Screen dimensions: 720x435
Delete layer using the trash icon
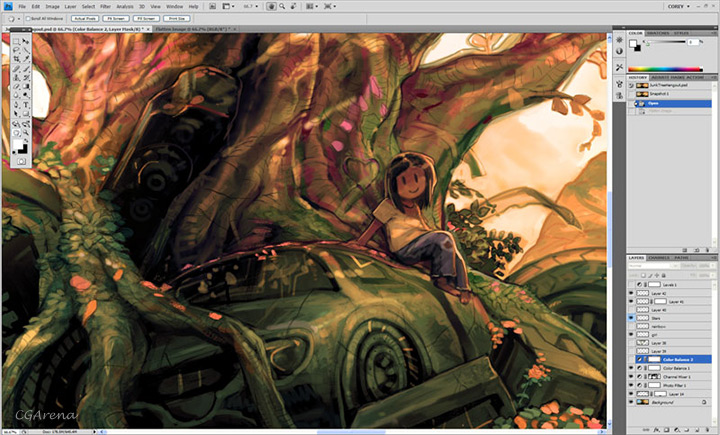(x=707, y=430)
